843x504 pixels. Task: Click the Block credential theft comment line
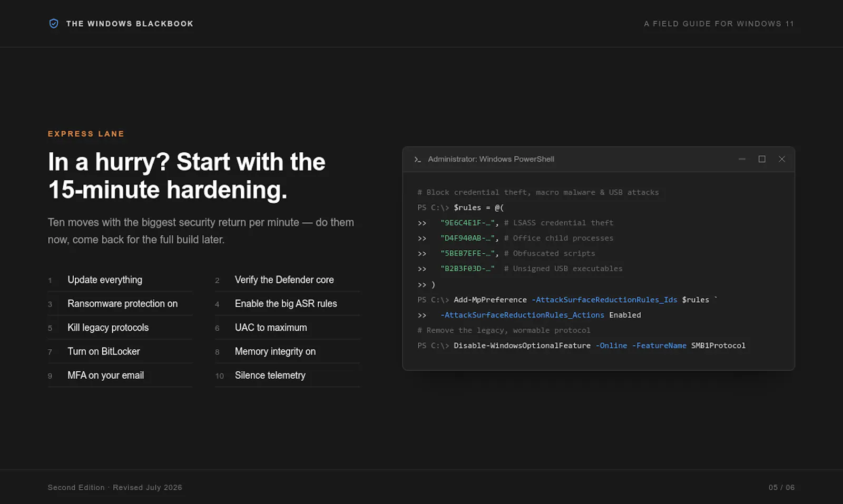[538, 192]
